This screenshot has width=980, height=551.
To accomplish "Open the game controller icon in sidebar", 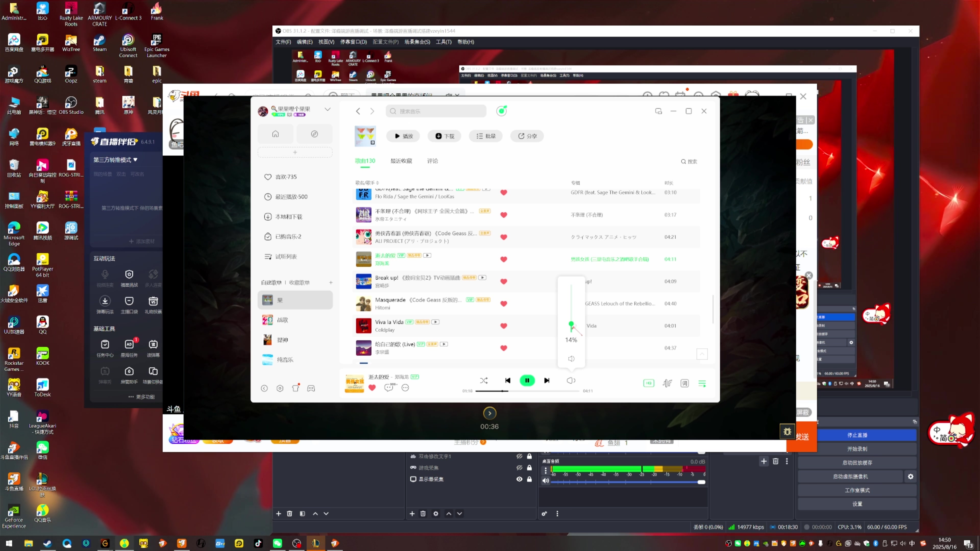I will [311, 388].
